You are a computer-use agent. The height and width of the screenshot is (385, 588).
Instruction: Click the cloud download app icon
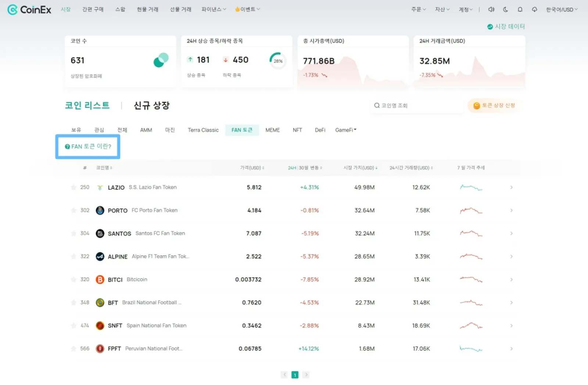pyautogui.click(x=534, y=10)
